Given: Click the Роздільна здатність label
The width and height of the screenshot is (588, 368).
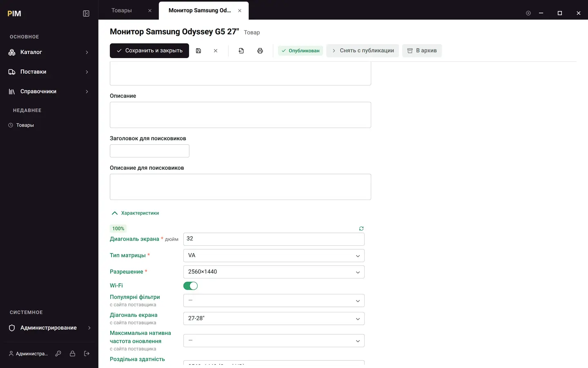Looking at the screenshot, I should pos(137,359).
